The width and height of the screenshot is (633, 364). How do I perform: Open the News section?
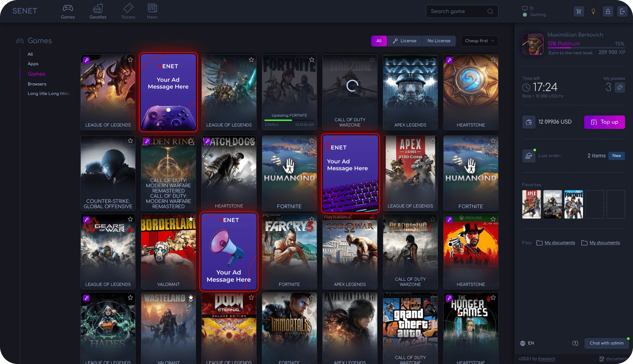point(152,12)
